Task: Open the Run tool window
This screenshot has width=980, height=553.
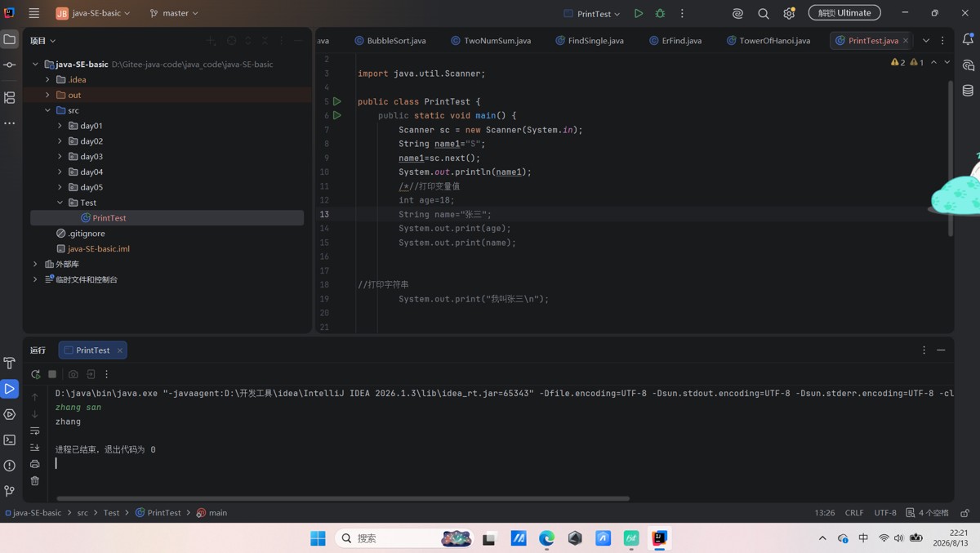Action: pos(10,389)
